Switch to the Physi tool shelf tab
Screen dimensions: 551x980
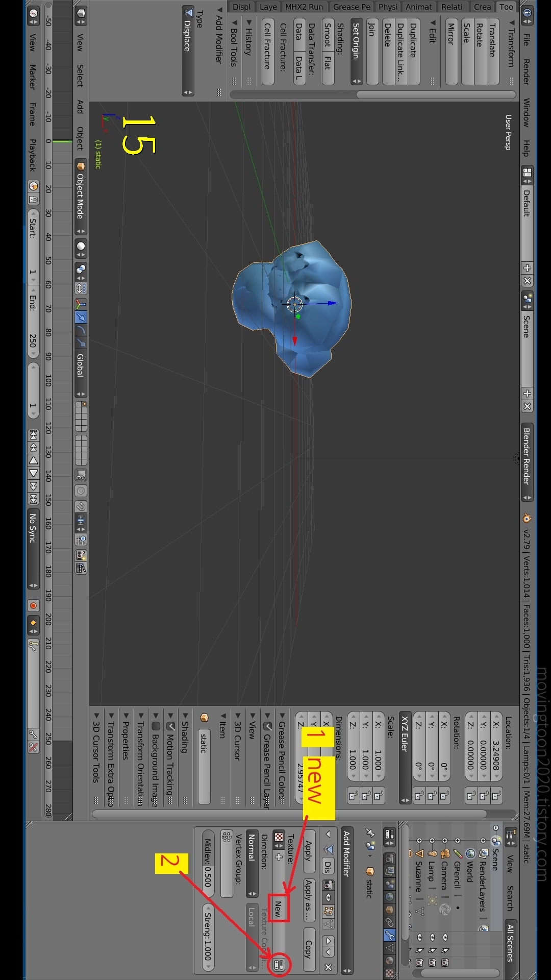pos(388,7)
